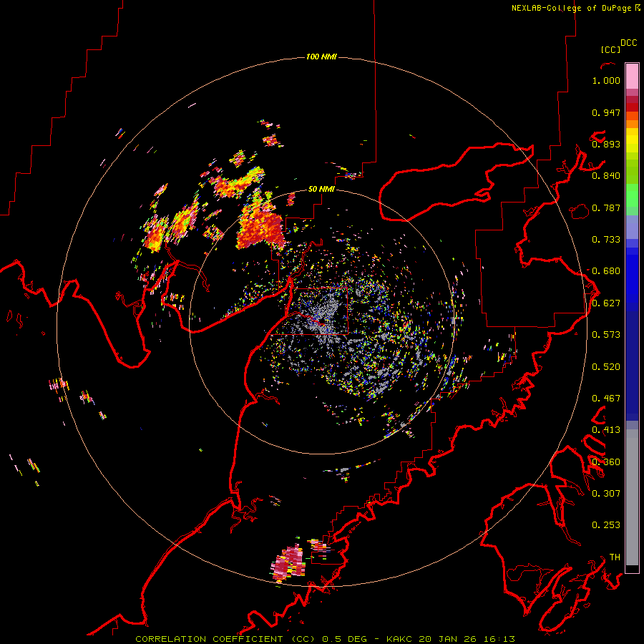The image size is (644, 644).
Task: Select the 0.307 value on color scale
Action: pyautogui.click(x=606, y=494)
